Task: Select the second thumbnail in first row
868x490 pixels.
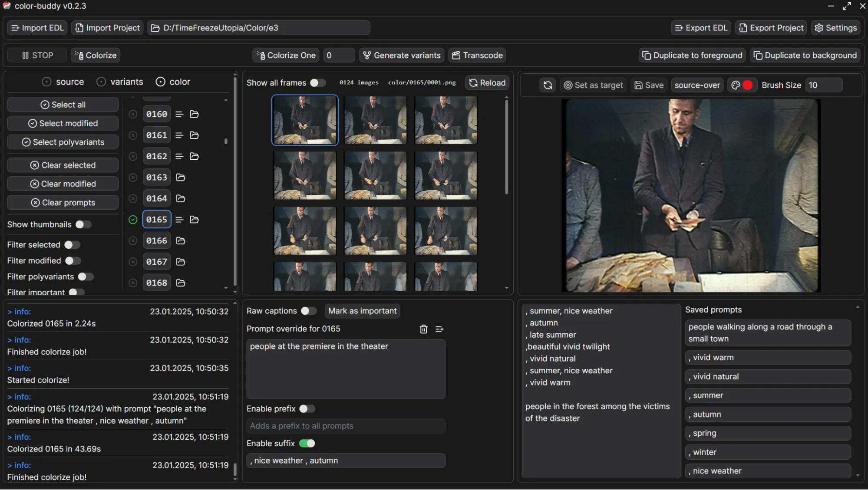Action: click(x=375, y=120)
